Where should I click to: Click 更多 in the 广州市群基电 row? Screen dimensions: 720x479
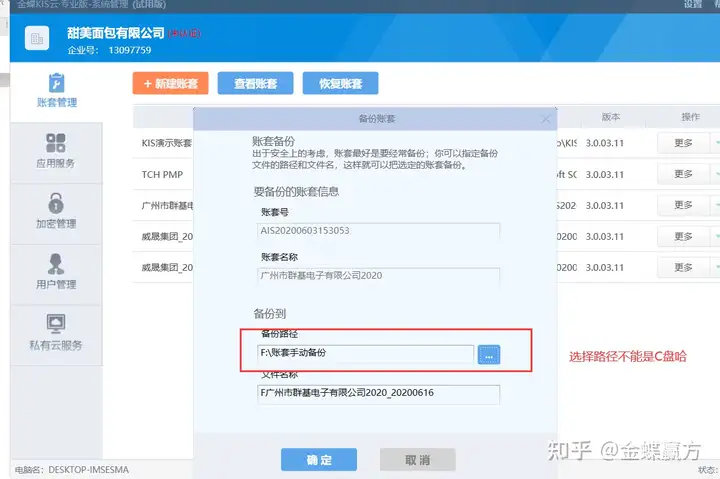tap(683, 205)
